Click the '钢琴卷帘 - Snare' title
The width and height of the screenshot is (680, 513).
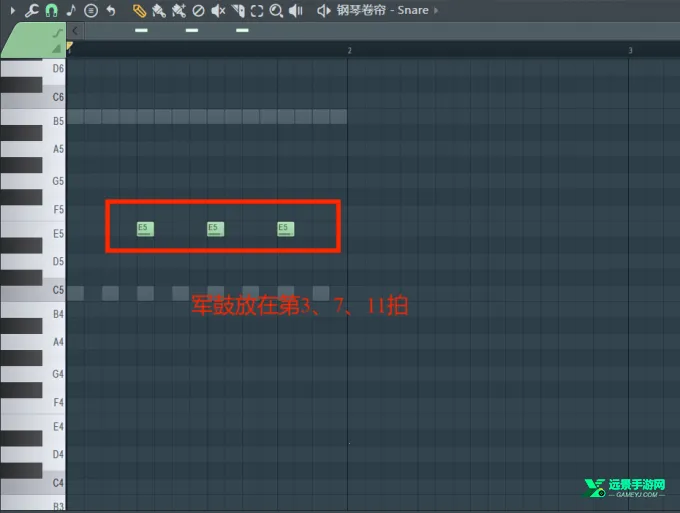382,10
